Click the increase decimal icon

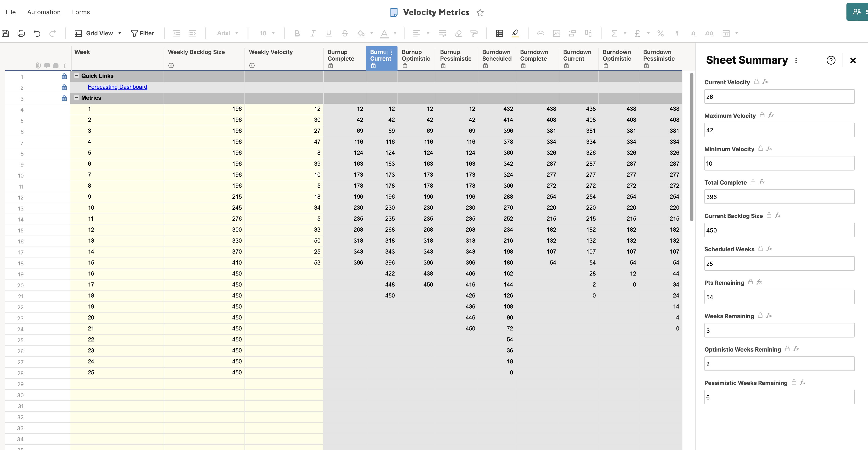coord(709,33)
